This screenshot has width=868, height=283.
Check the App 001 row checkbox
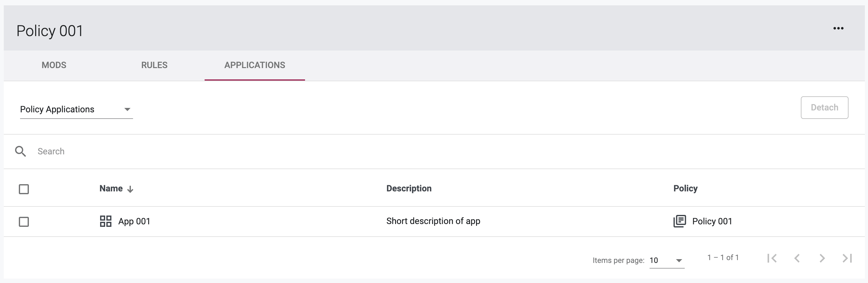(24, 222)
